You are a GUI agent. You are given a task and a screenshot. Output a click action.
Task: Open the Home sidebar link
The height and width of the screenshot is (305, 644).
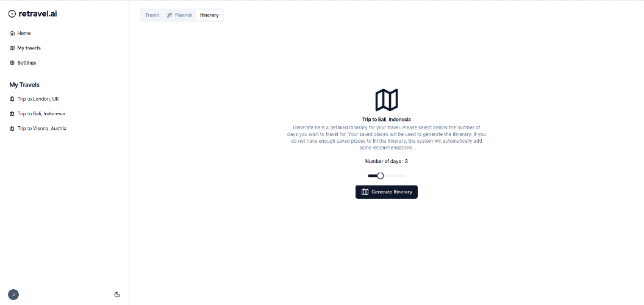point(20,34)
